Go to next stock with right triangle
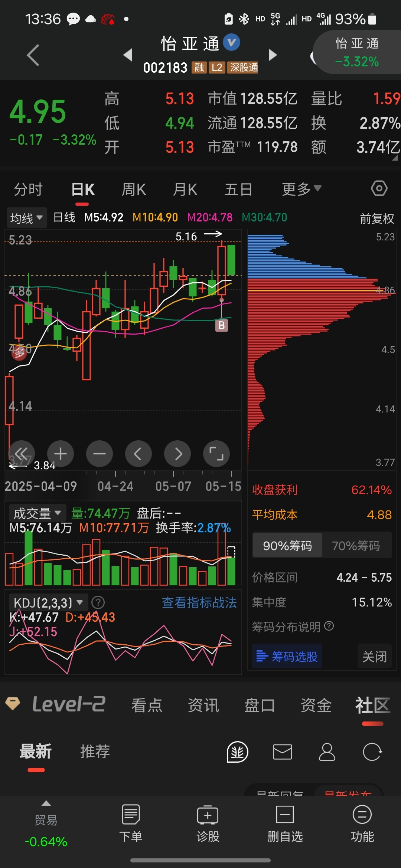 coord(273,55)
